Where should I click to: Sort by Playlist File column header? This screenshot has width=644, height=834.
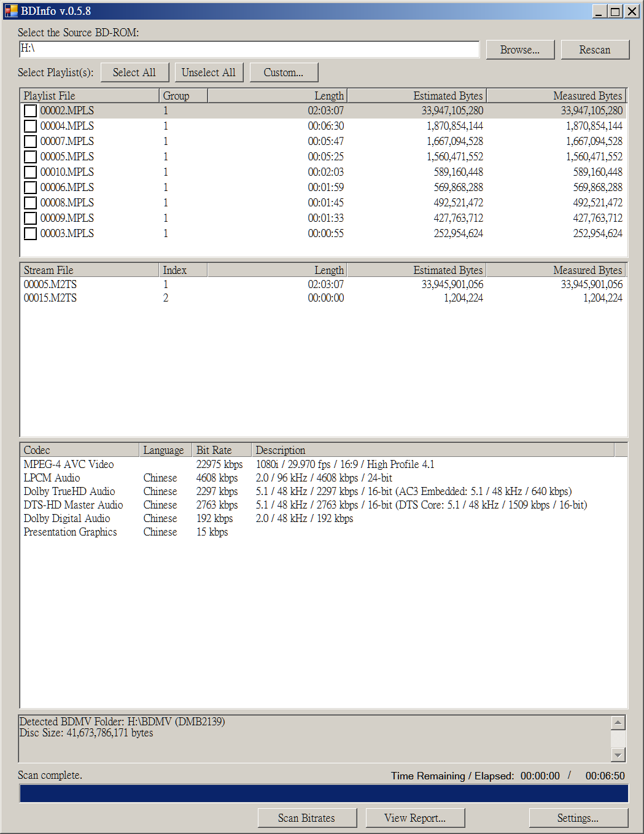90,96
